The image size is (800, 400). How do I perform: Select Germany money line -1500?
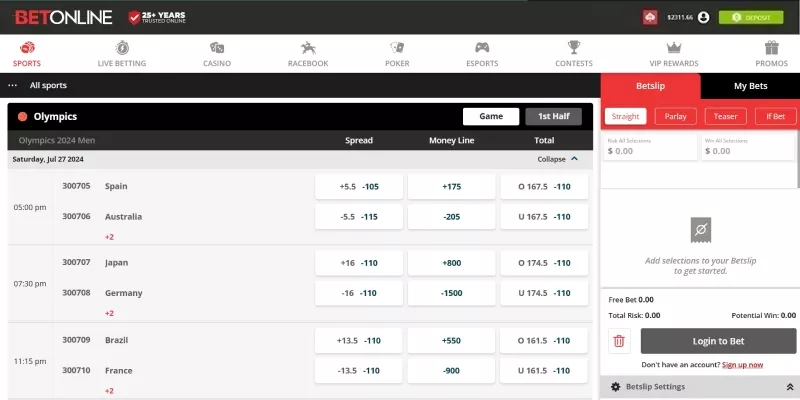[452, 293]
